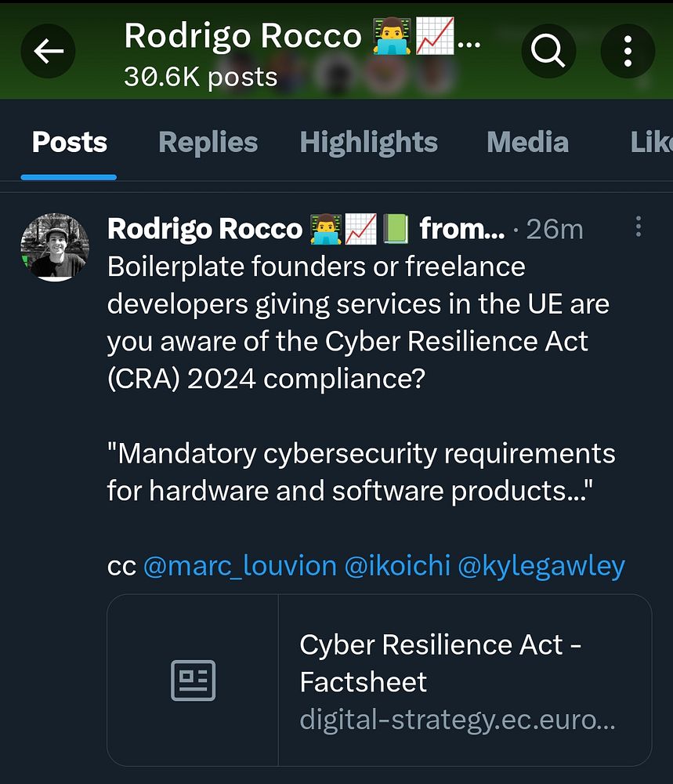The width and height of the screenshot is (673, 784).
Task: Open search on this profile
Action: pos(548,52)
